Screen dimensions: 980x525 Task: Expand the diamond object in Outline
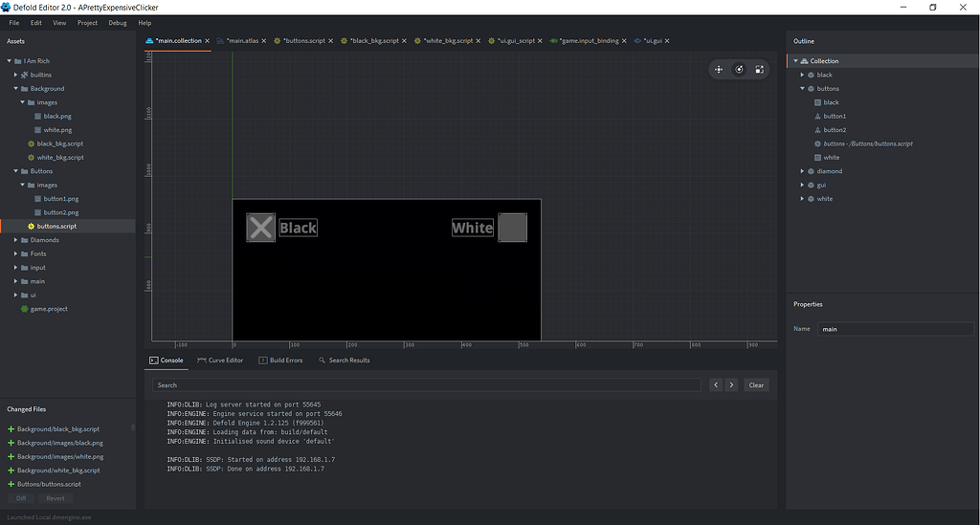pos(803,171)
